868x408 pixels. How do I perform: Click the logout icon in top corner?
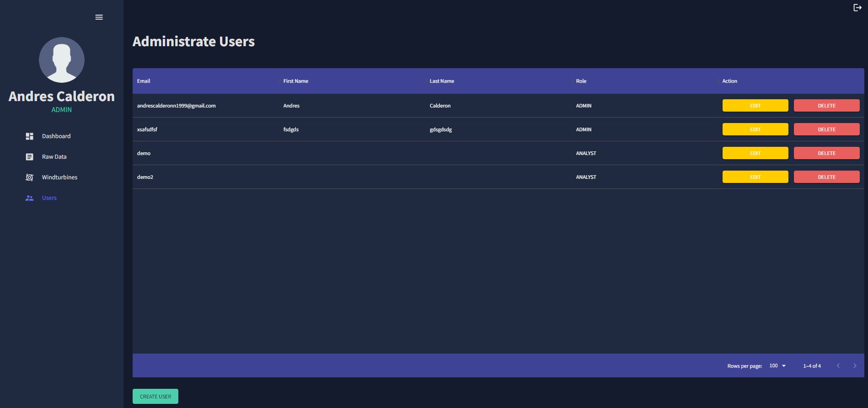857,7
